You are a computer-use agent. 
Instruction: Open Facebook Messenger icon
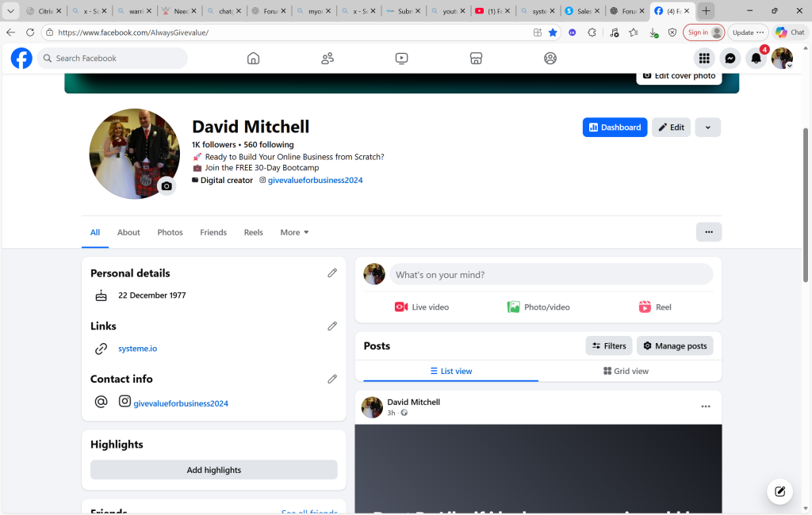(x=730, y=59)
